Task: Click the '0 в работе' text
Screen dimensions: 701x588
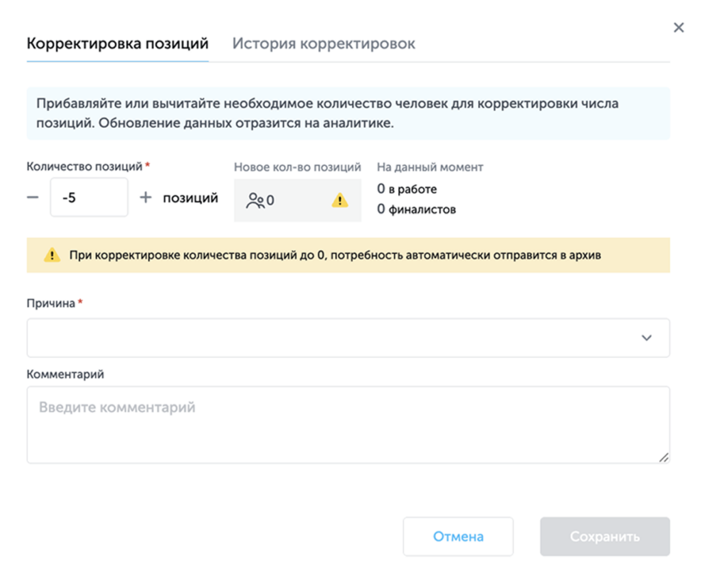Action: click(407, 189)
